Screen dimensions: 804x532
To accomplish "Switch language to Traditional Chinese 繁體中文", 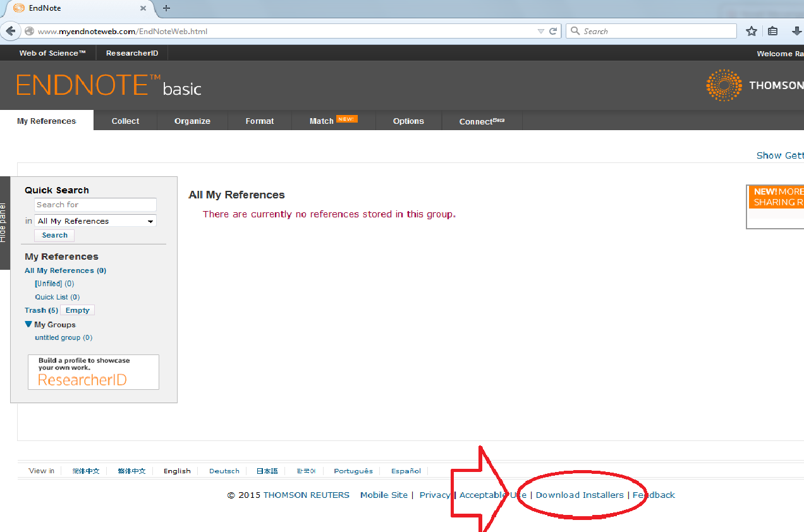I will click(x=131, y=471).
